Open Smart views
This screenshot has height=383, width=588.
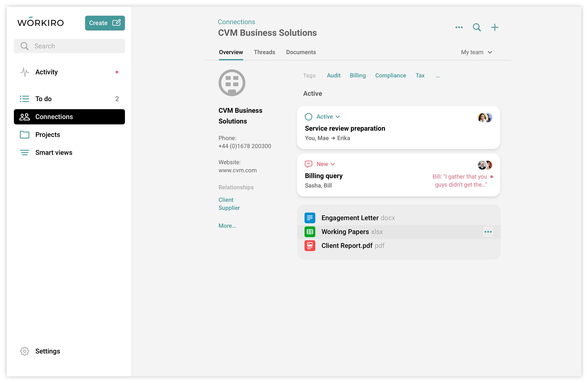tap(69, 153)
